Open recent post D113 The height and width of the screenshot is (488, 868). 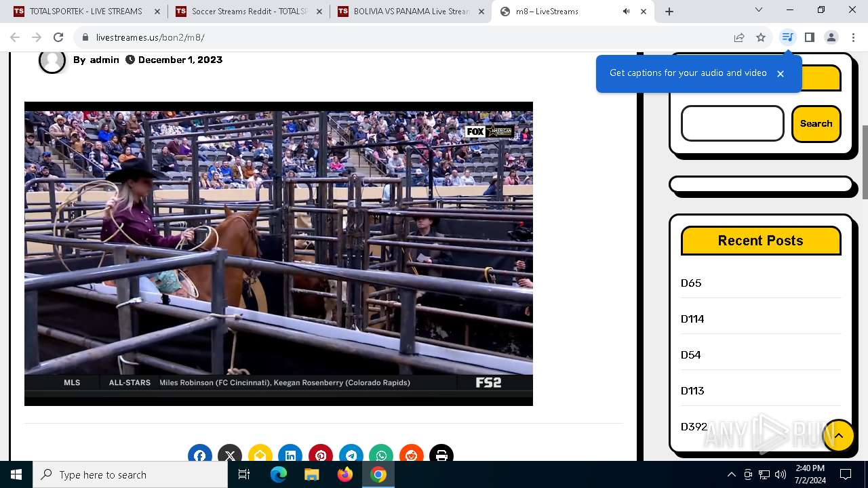coord(692,390)
